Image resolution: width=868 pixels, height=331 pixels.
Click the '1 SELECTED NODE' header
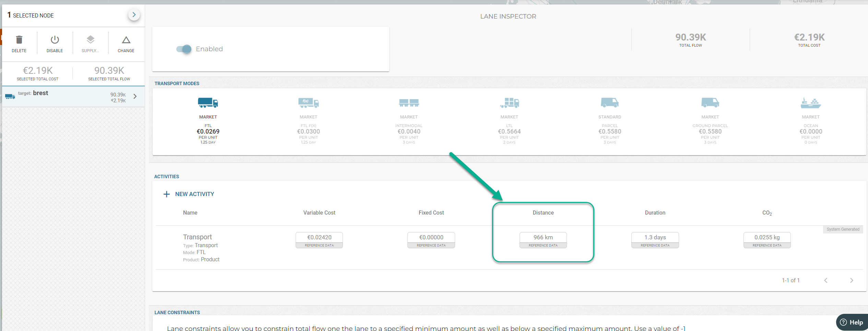coord(31,15)
